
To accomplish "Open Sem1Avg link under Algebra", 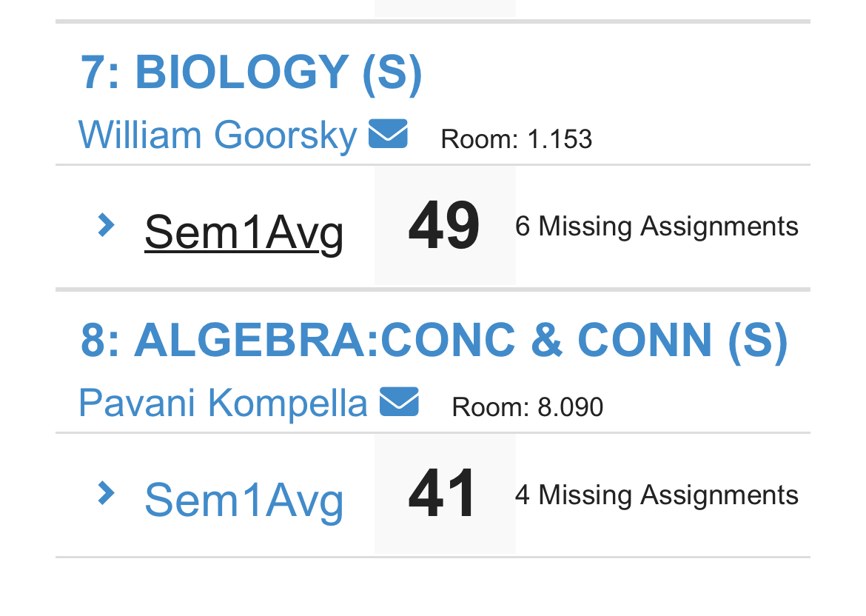I will (x=244, y=500).
